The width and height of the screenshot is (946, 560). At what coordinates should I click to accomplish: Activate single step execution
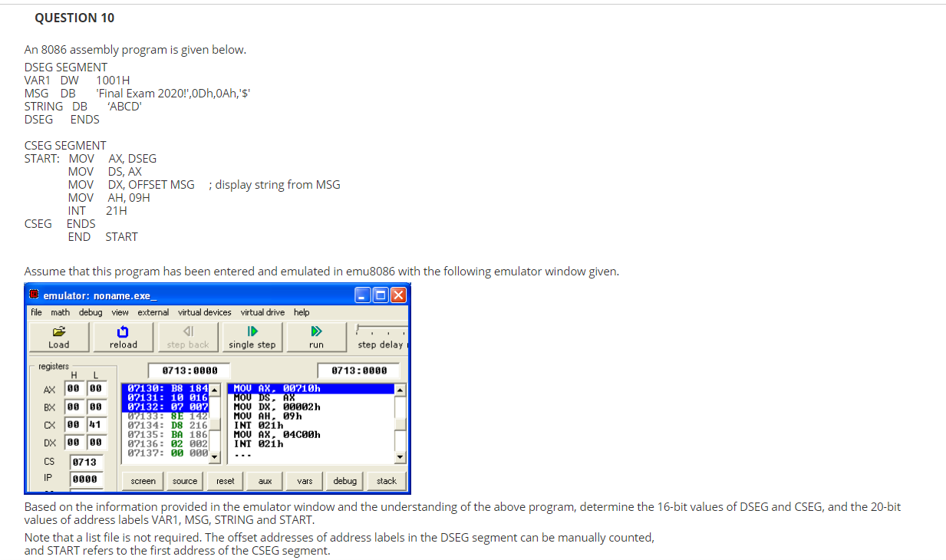[252, 336]
